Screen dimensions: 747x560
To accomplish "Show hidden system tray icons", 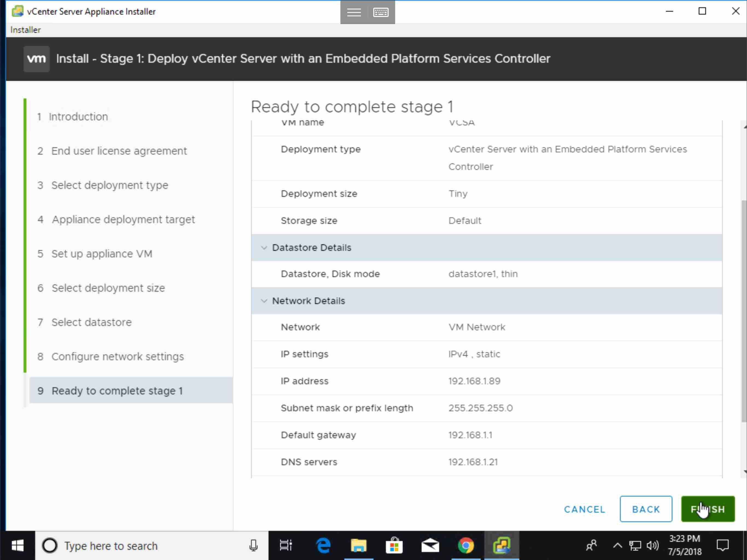I will coord(617,546).
